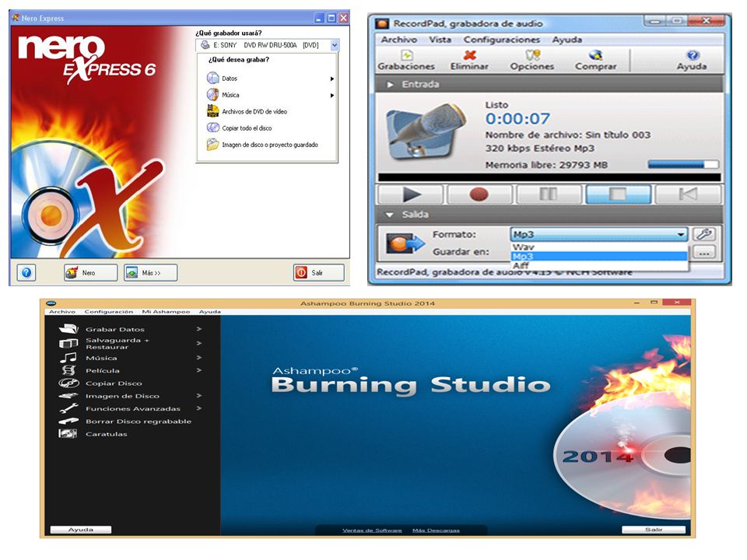
Task: Expand the Grabar Datos arrow in Ashampoo
Action: [x=198, y=328]
